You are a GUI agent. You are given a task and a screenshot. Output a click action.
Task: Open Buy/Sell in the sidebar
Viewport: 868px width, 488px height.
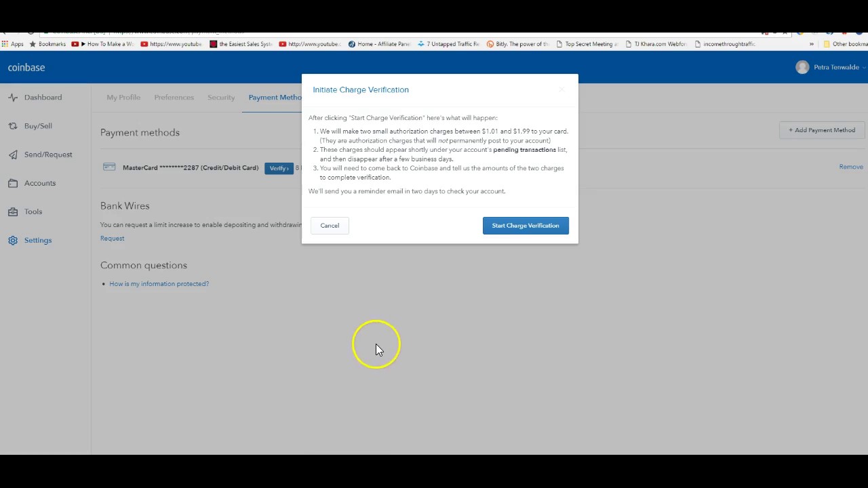pos(38,126)
